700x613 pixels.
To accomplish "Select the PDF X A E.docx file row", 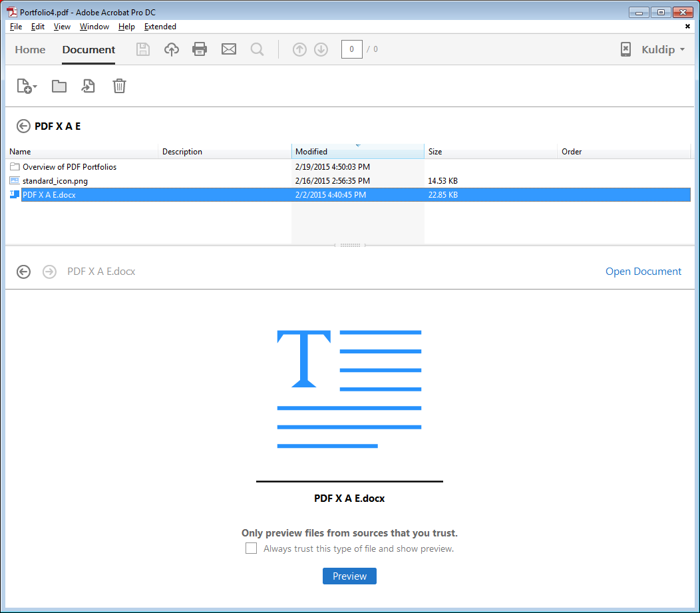I will click(349, 194).
